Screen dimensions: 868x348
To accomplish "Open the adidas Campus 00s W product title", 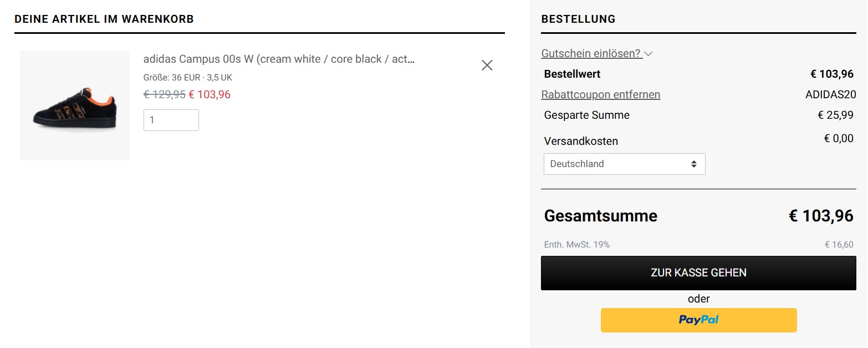I will [x=279, y=59].
